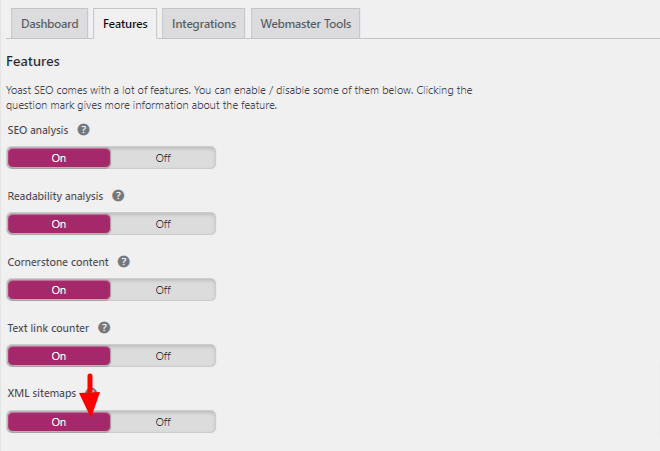Open the Text link counter help icon

point(104,328)
